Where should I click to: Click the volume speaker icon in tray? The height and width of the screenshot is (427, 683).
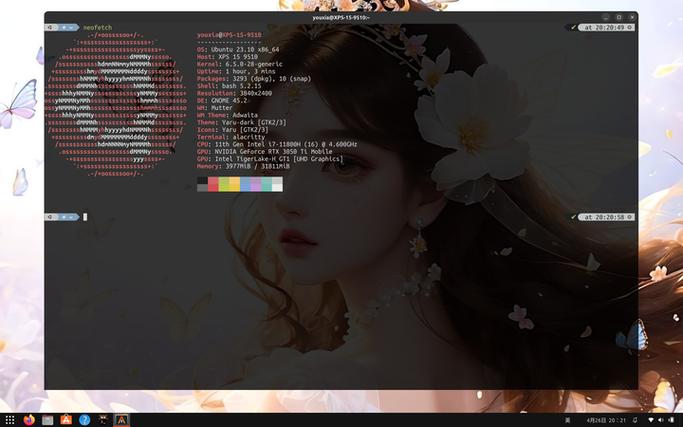tap(661, 420)
